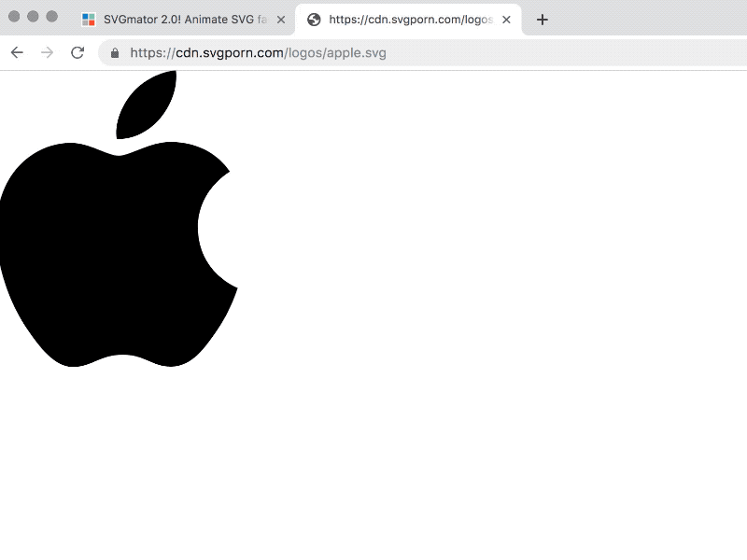Click the SVGmator tab favicon
The width and height of the screenshot is (747, 560).
coord(89,20)
